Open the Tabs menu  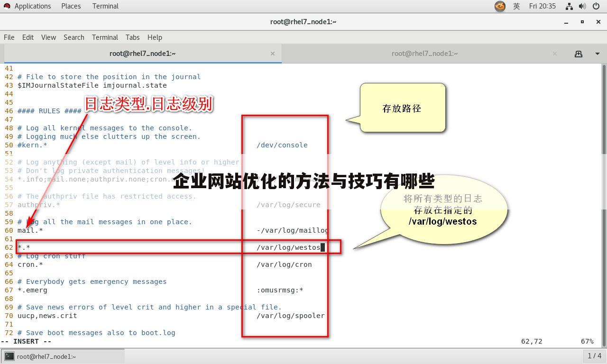pyautogui.click(x=132, y=37)
